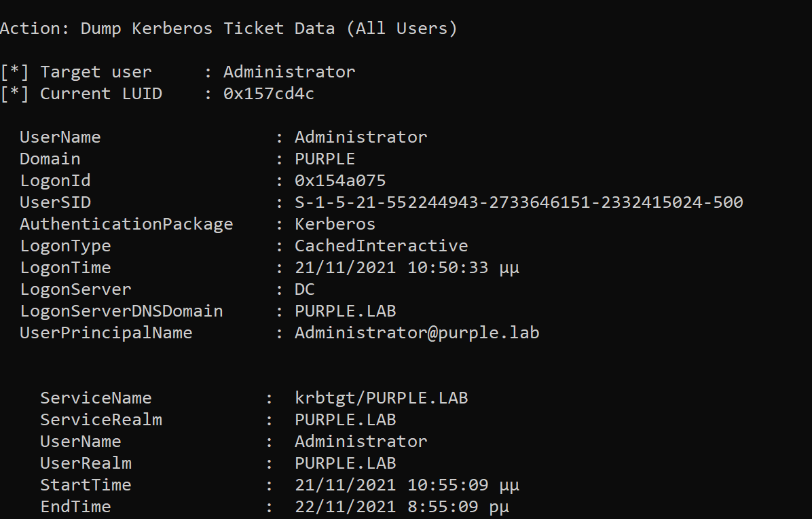812x519 pixels.
Task: Click the UserRealm label
Action: point(86,463)
